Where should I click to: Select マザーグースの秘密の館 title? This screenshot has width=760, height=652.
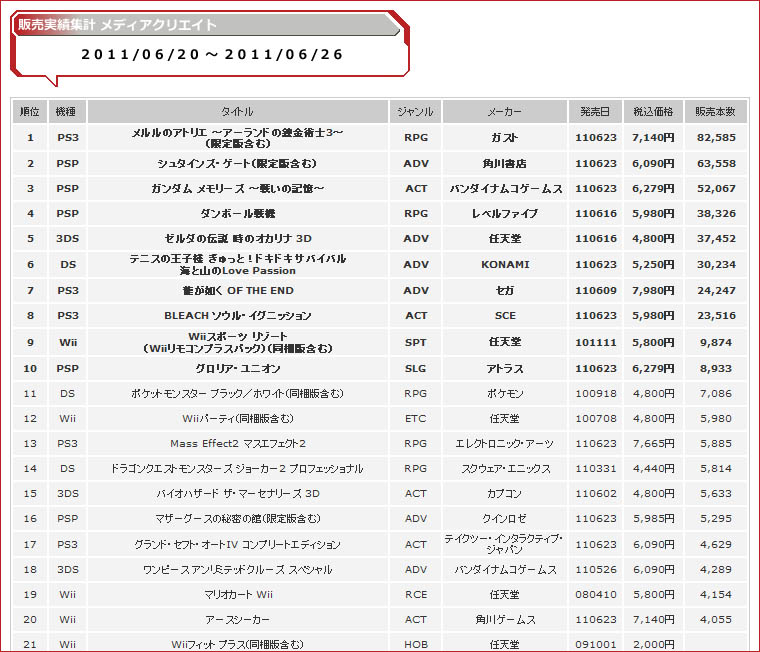click(238, 519)
